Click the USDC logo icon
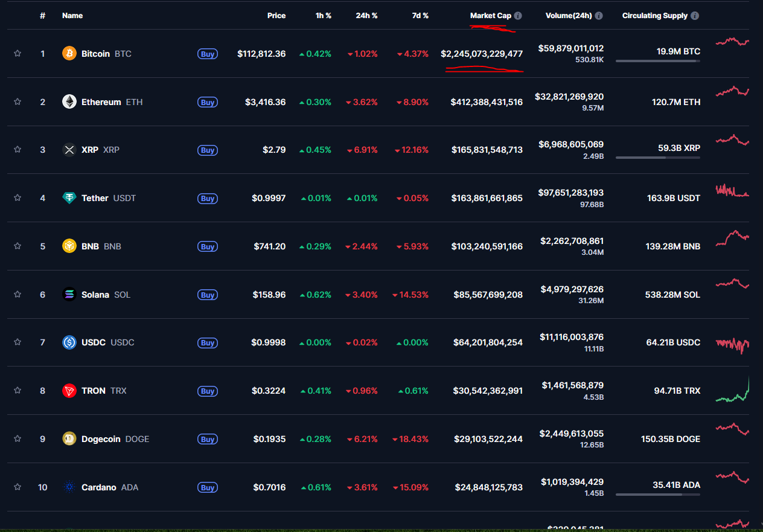This screenshot has height=532, width=763. (x=69, y=342)
